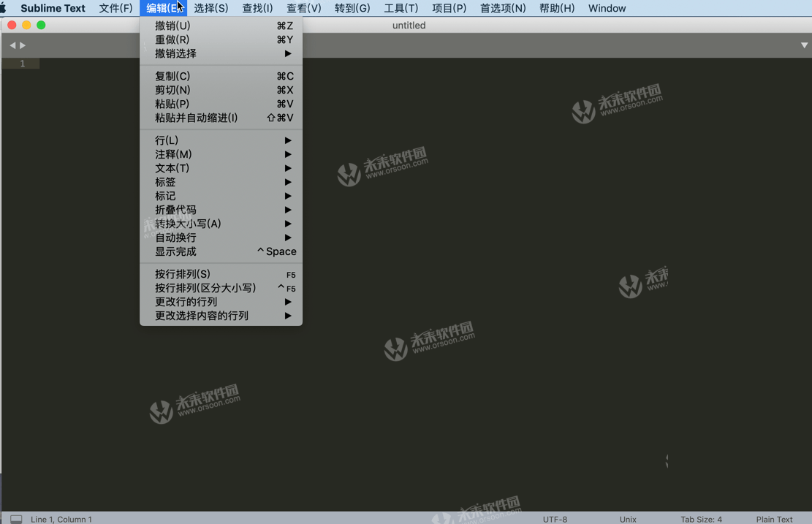The height and width of the screenshot is (524, 812).
Task: Open the 项目(P) menu
Action: coord(449,8)
